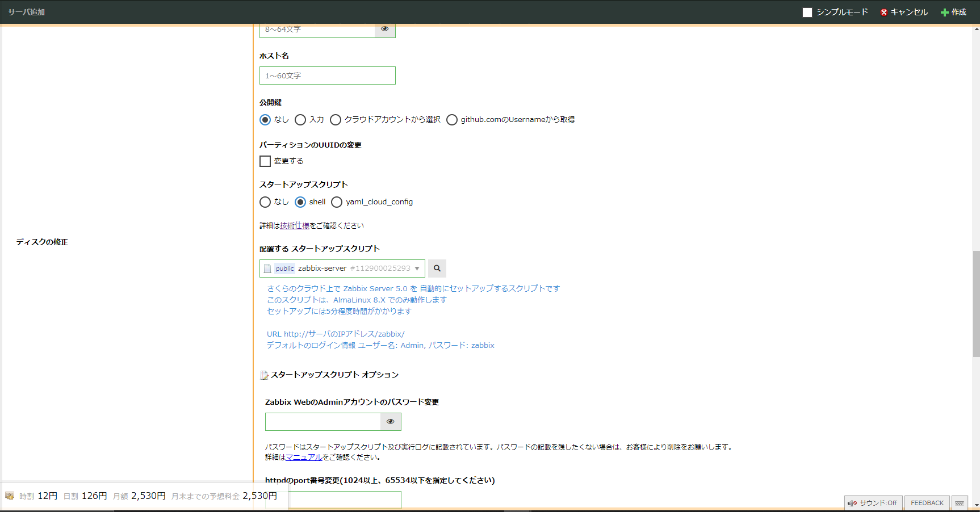Click the startup script options note icon
Image resolution: width=980 pixels, height=512 pixels.
tap(264, 375)
